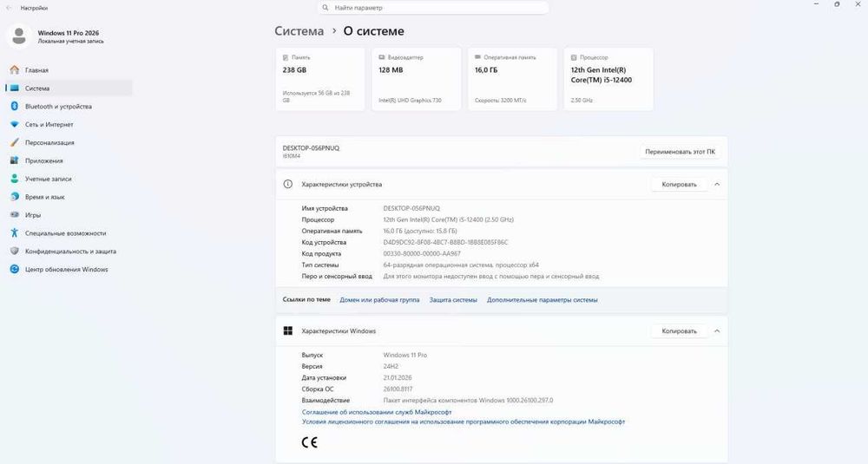The image size is (868, 464).
Task: Select the Игры gamepad icon
Action: click(x=15, y=215)
